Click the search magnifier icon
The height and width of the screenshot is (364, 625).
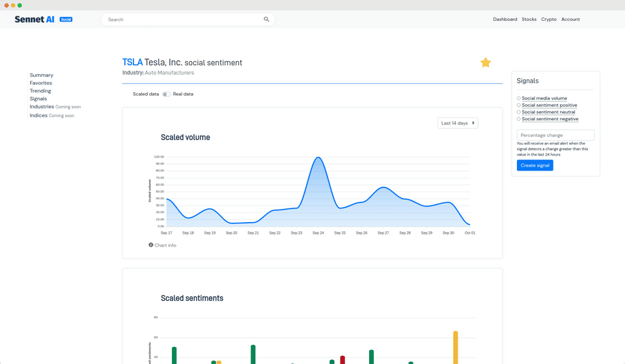coord(266,19)
